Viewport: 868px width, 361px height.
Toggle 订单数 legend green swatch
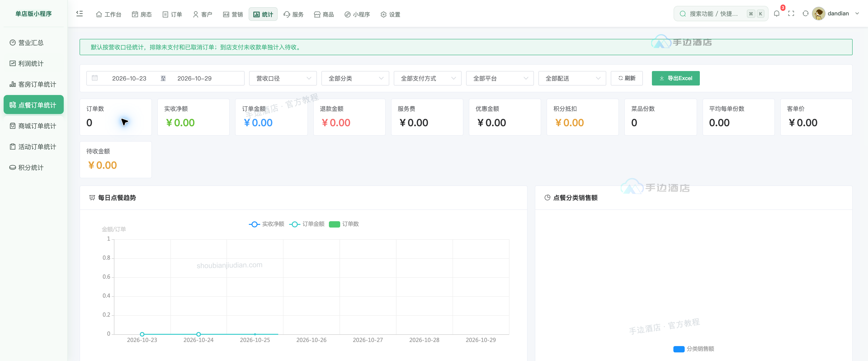tap(334, 224)
